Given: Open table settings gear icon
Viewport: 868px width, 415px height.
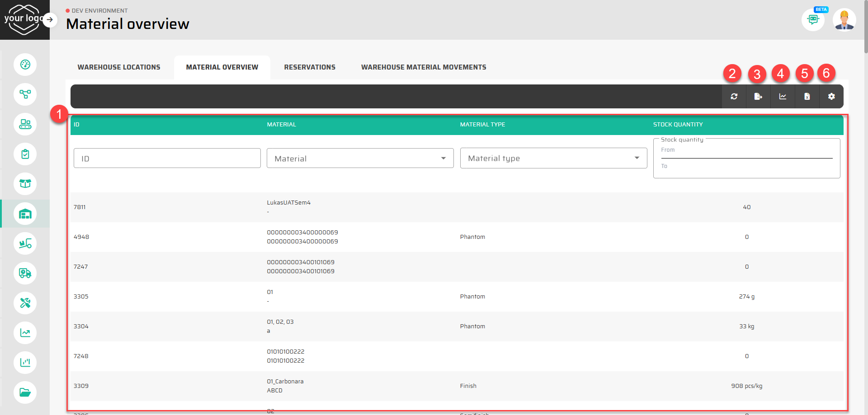Looking at the screenshot, I should (x=831, y=97).
